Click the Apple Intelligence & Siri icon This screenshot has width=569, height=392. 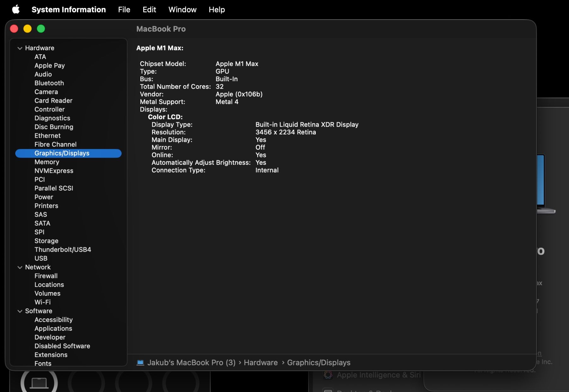pos(328,375)
